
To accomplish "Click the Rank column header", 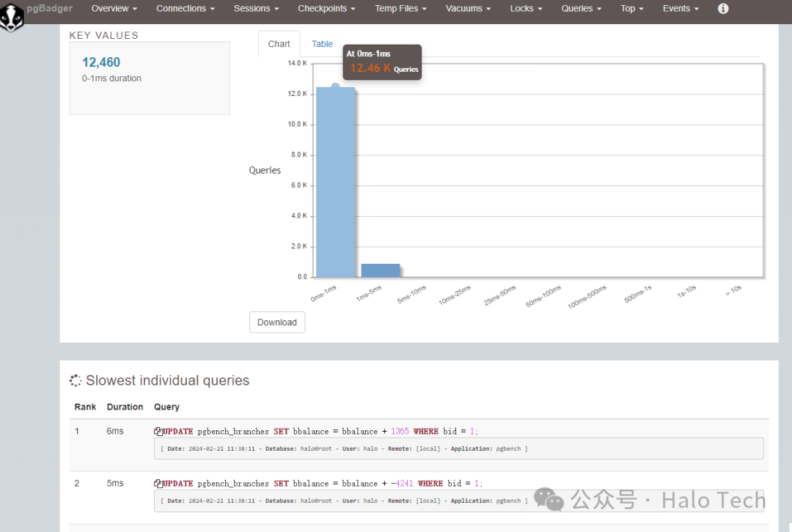I will click(x=85, y=407).
